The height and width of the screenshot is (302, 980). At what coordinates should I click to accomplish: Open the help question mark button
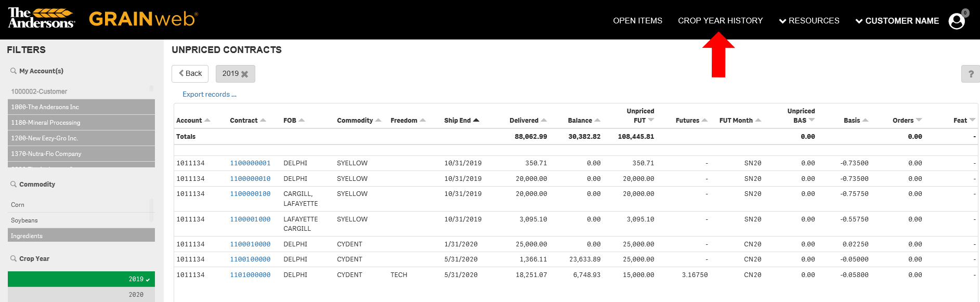pos(971,74)
